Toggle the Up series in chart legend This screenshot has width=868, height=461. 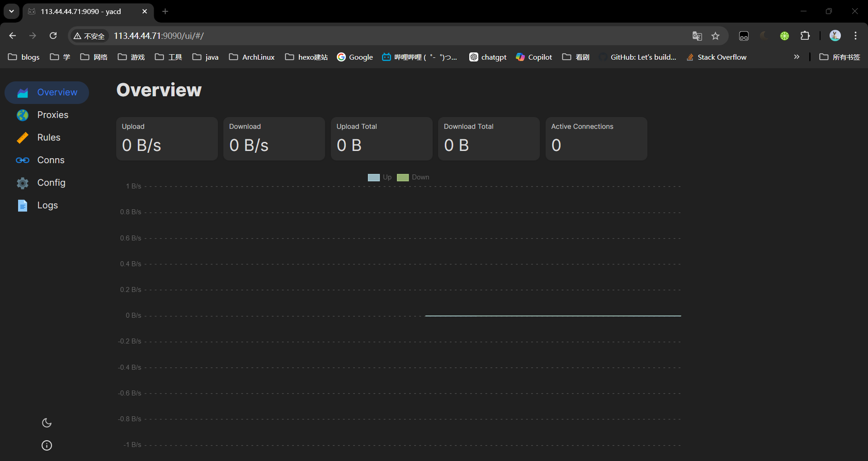click(380, 177)
